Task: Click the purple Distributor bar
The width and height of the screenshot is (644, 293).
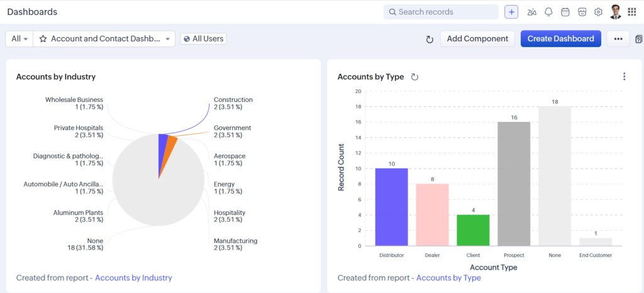Action: tap(391, 207)
